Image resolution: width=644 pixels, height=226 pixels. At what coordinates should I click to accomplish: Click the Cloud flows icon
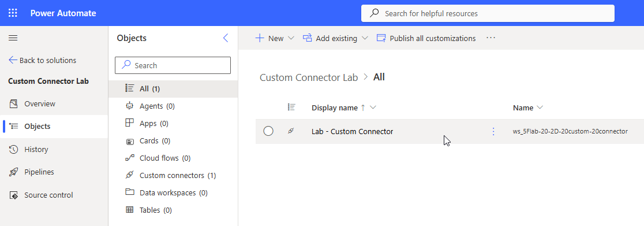[130, 158]
